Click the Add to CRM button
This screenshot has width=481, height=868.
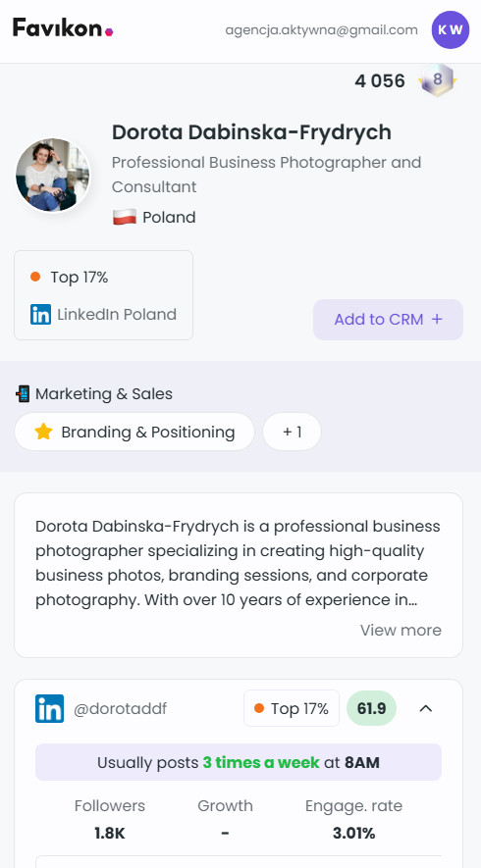click(388, 320)
